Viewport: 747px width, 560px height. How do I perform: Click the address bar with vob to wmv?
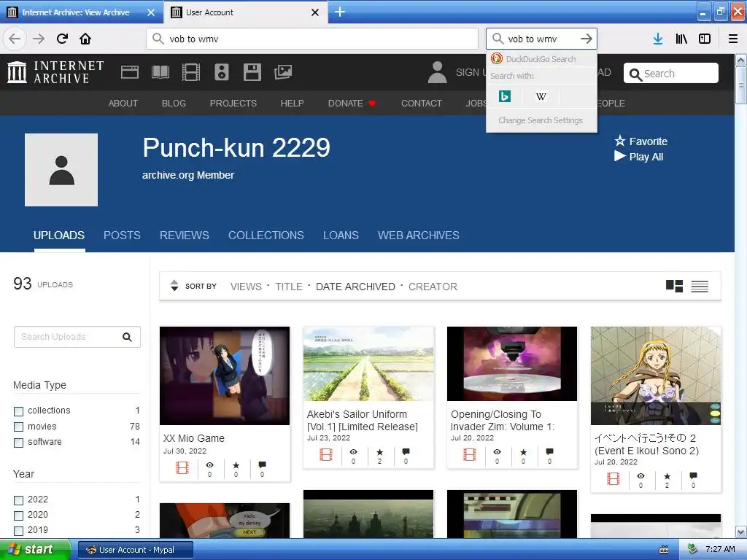coord(312,39)
